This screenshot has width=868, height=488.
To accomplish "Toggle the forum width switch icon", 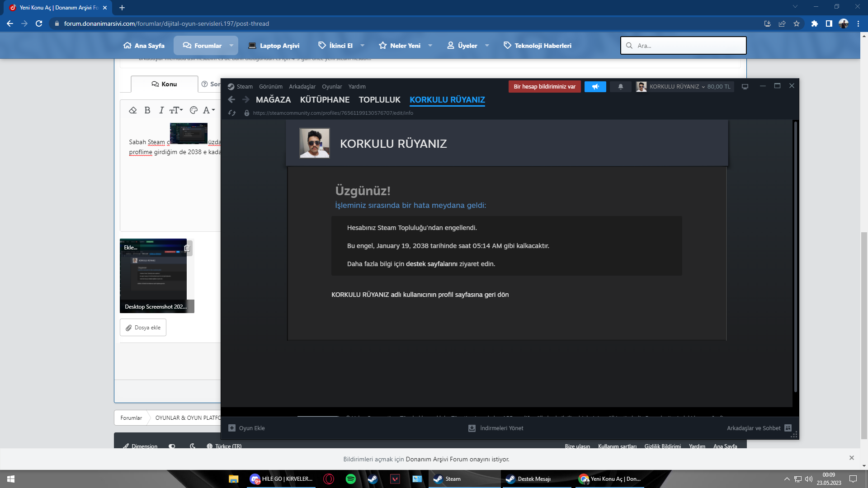I will pos(172,446).
